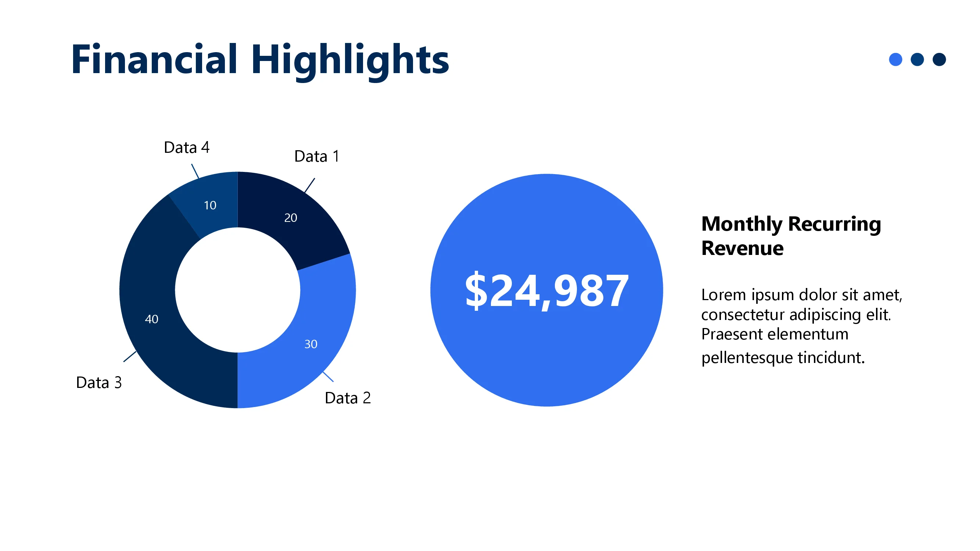Click the dark navy rightmost dot
980x551 pixels.
939,59
